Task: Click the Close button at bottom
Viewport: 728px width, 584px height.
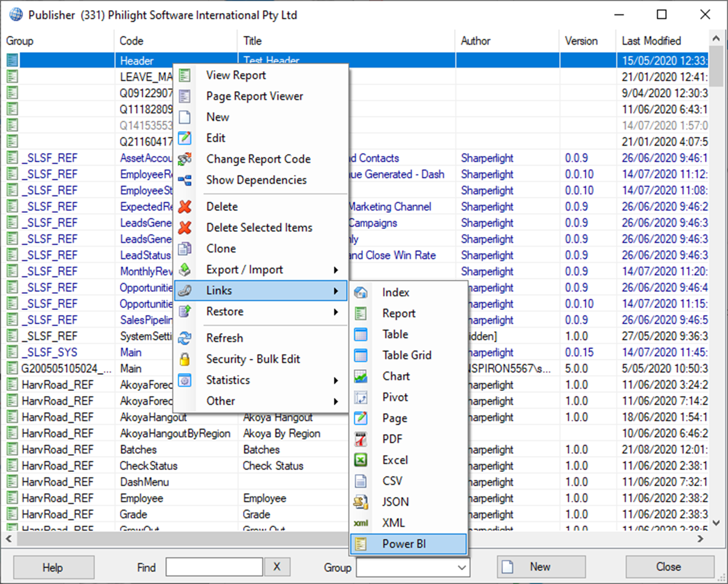Action: (670, 567)
